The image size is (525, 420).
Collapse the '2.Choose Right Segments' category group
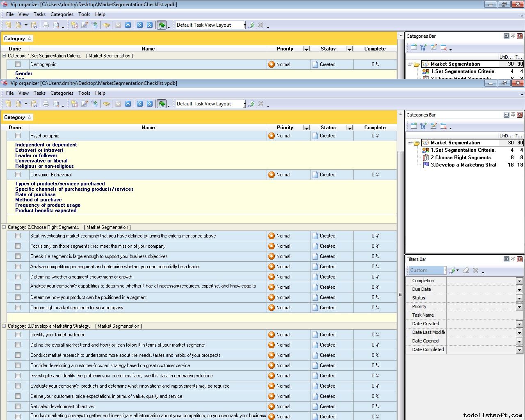click(4, 227)
